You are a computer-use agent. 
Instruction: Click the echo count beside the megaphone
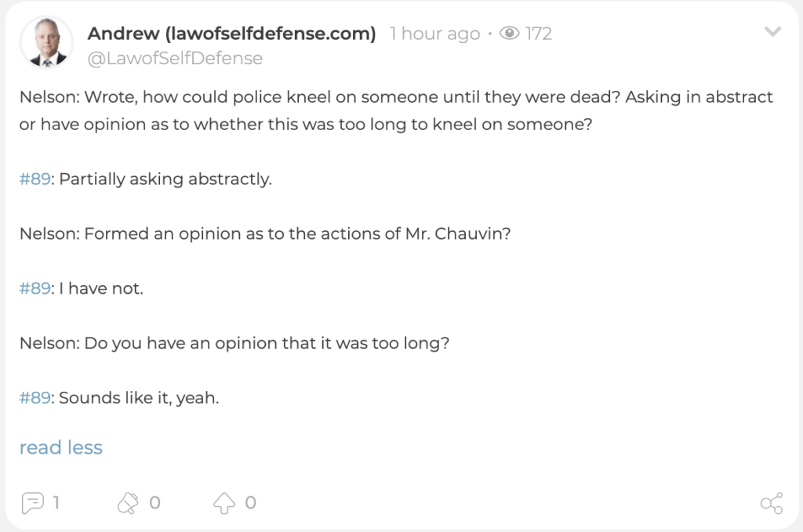[x=154, y=503]
